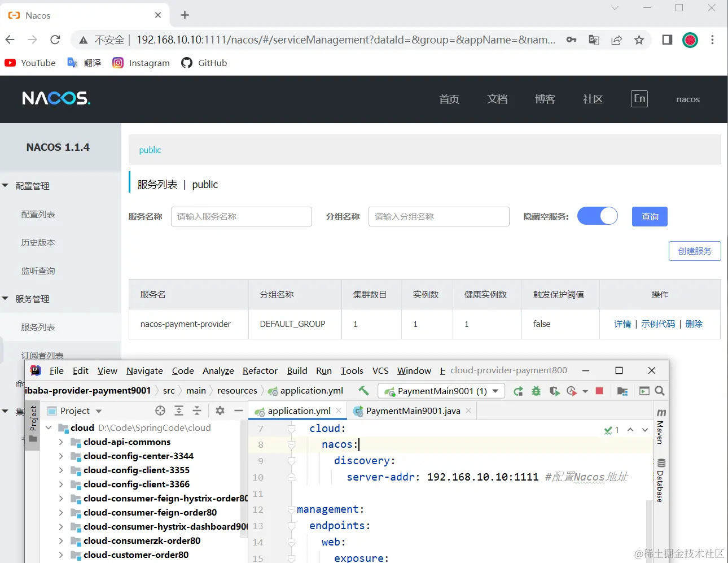Select the public namespace link
The image size is (728, 563).
click(x=150, y=150)
